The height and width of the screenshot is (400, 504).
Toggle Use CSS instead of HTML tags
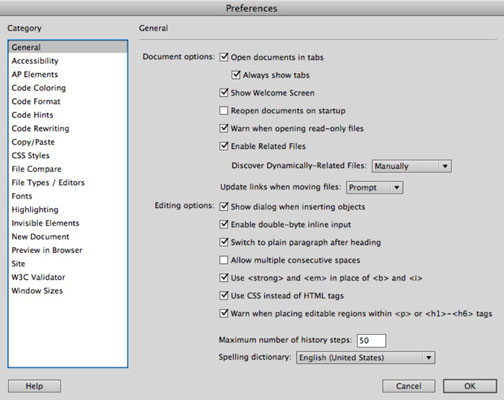tap(224, 295)
